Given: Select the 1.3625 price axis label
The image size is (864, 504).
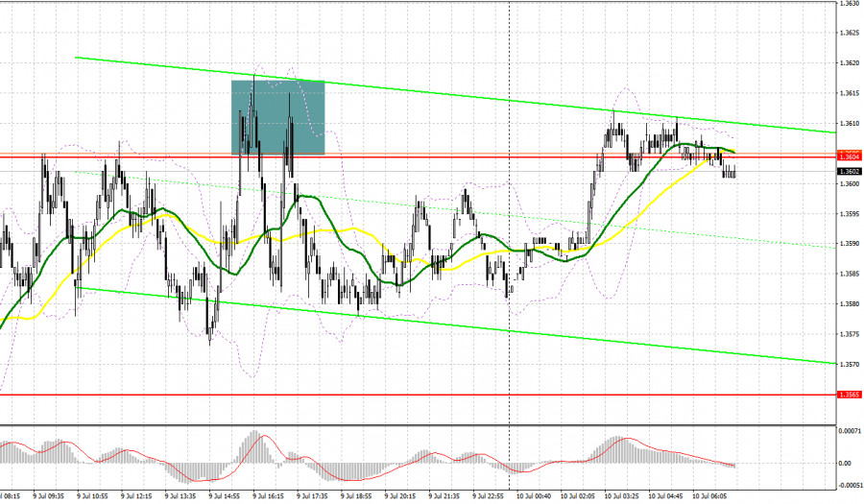Looking at the screenshot, I should (850, 33).
